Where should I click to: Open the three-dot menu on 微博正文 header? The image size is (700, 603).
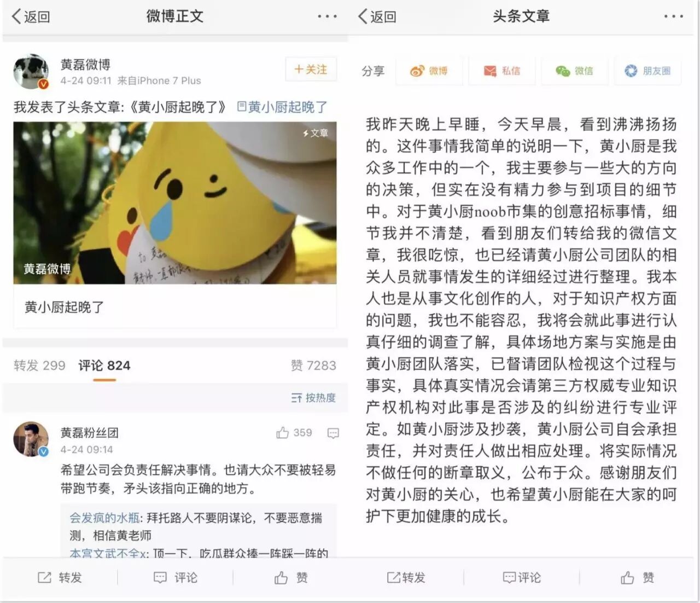[x=327, y=16]
